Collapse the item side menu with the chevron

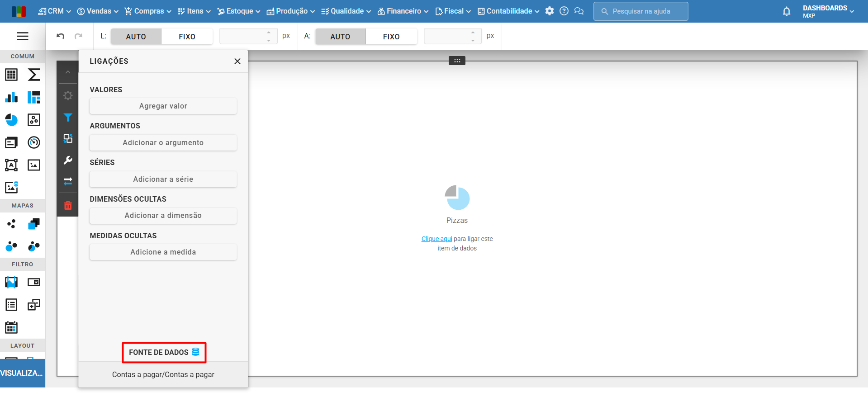point(68,72)
